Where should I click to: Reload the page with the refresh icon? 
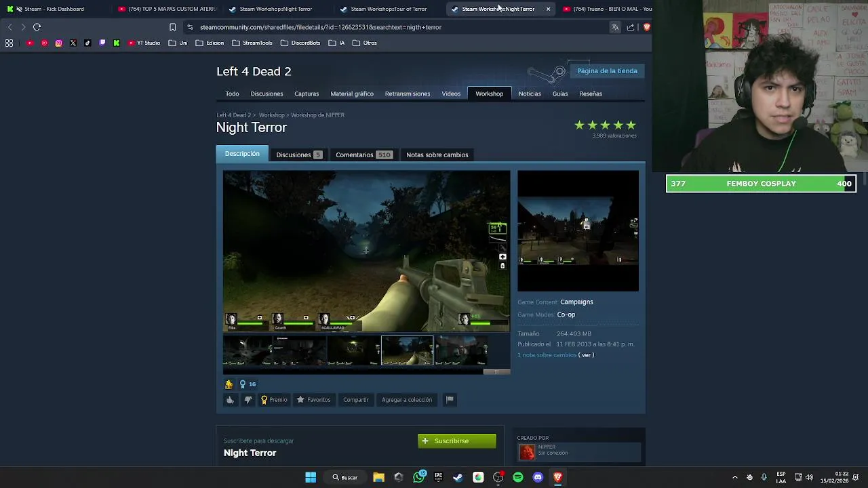coord(37,27)
